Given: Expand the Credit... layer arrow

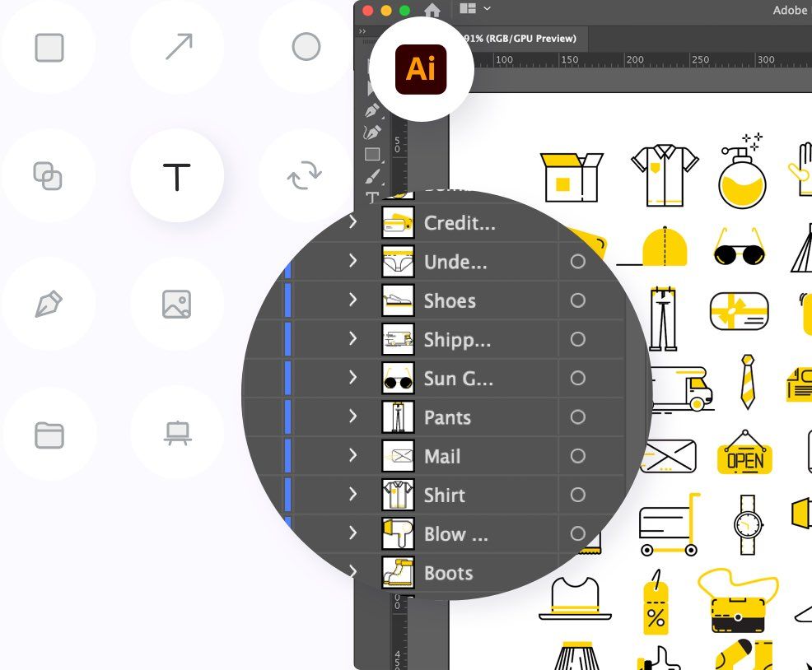Looking at the screenshot, I should pyautogui.click(x=352, y=222).
